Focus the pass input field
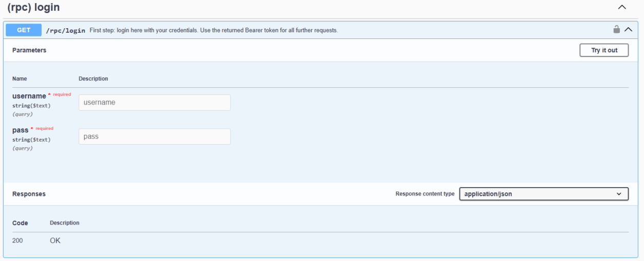 click(x=154, y=136)
